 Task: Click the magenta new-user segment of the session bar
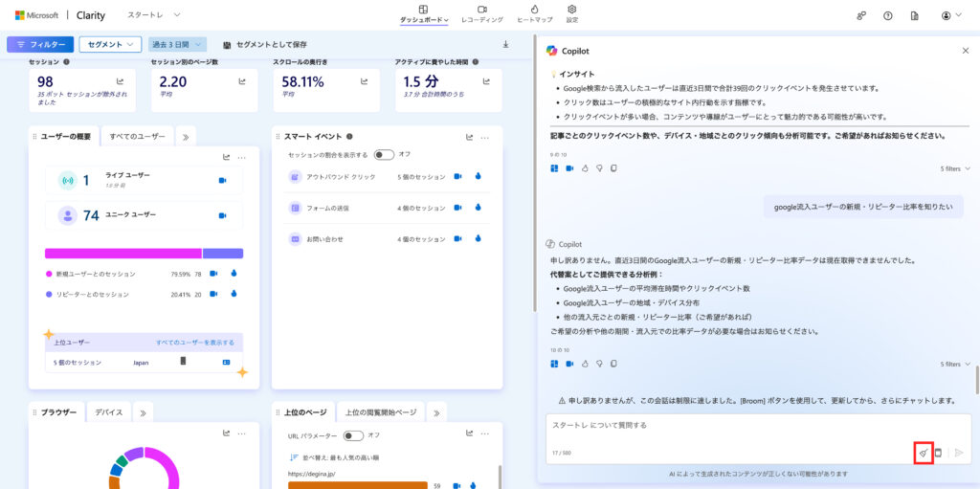[122, 254]
